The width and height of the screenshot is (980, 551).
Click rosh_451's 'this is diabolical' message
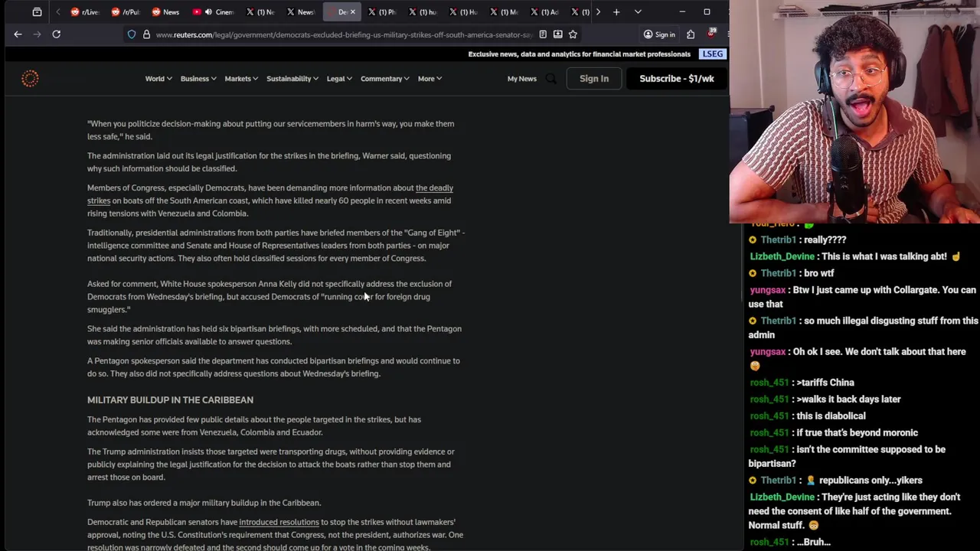(x=831, y=416)
